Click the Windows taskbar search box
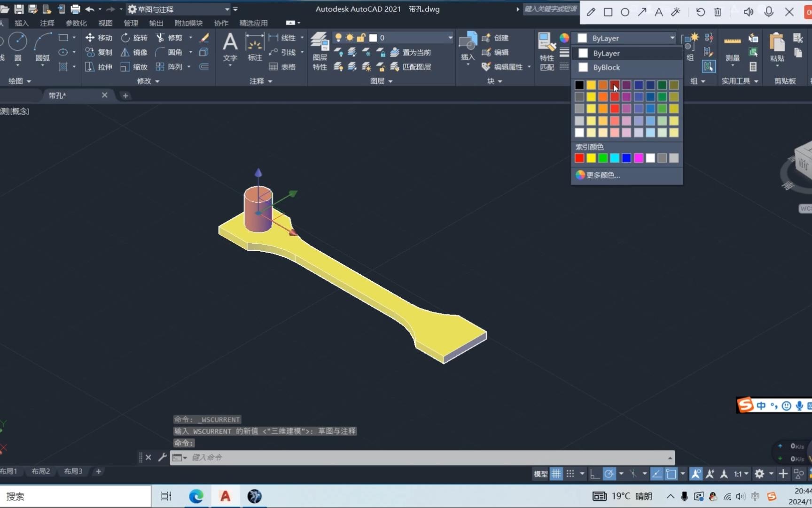This screenshot has width=812, height=508. point(76,496)
